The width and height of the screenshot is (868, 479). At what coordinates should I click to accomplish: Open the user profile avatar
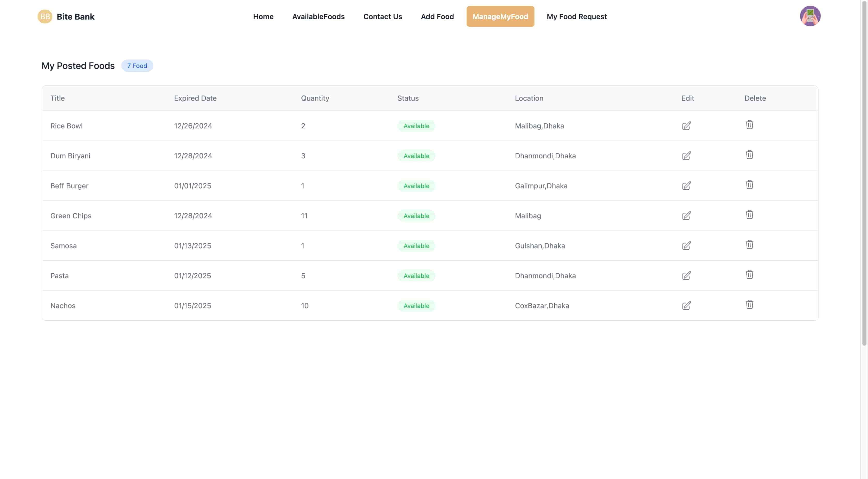[x=810, y=16]
